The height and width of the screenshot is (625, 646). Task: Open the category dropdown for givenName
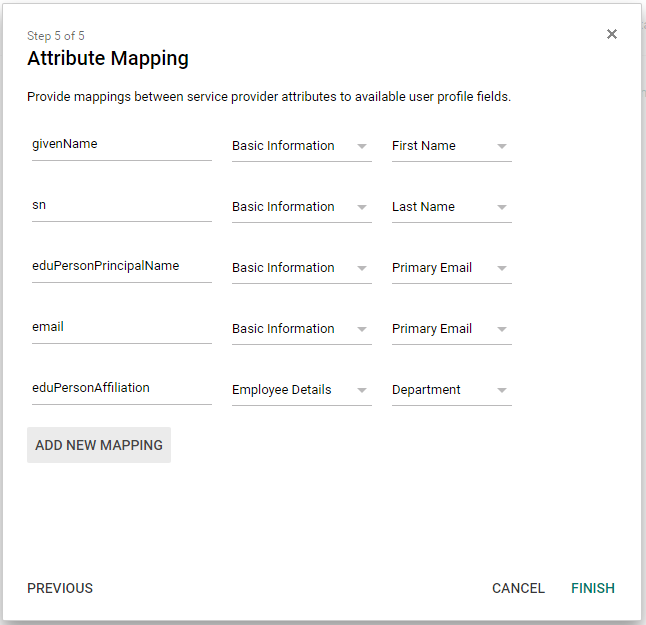tap(301, 146)
